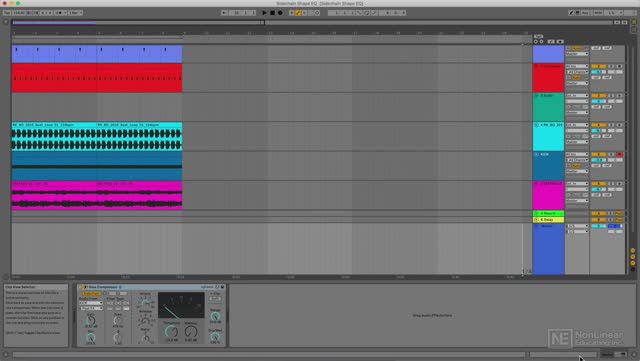Click the Tap tempo button
The height and width of the screenshot is (361, 640).
pyautogui.click(x=7, y=13)
